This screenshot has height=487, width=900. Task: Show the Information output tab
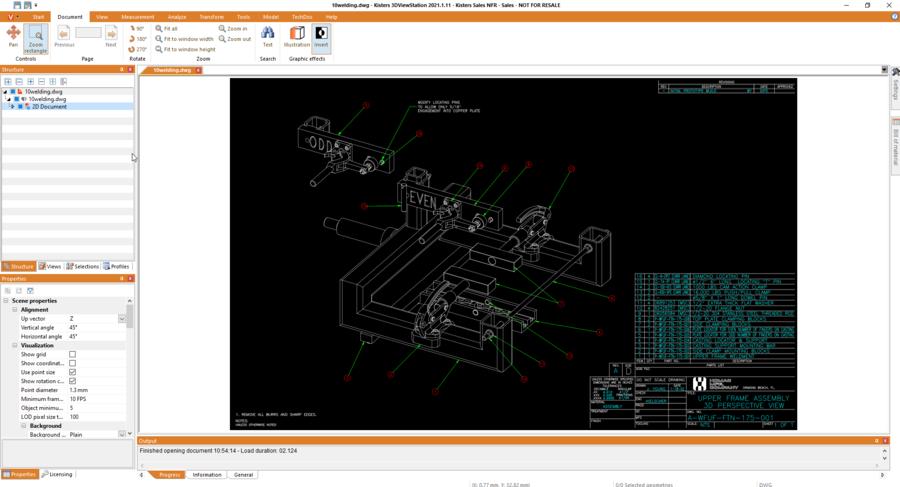coord(207,475)
